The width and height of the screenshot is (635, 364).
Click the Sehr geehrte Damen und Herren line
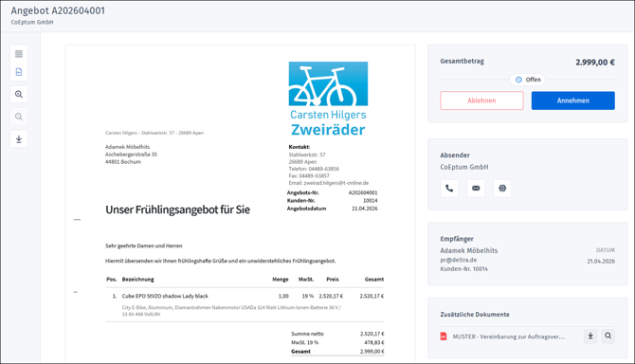[144, 246]
